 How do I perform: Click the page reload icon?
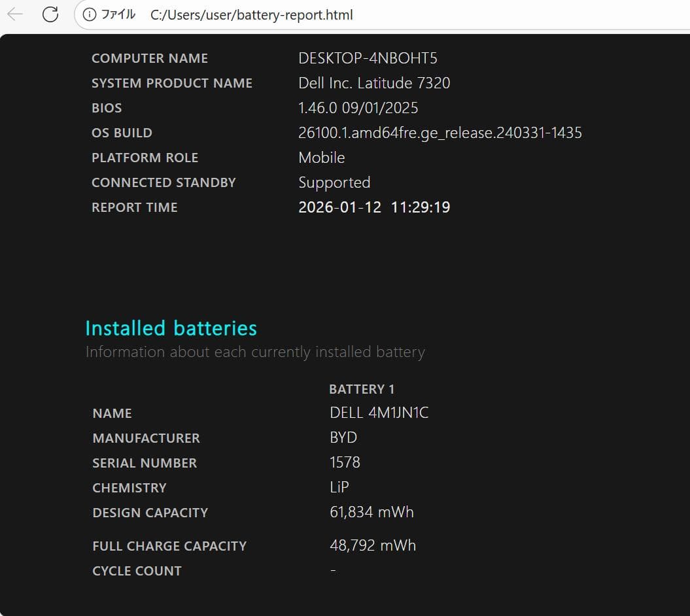50,14
